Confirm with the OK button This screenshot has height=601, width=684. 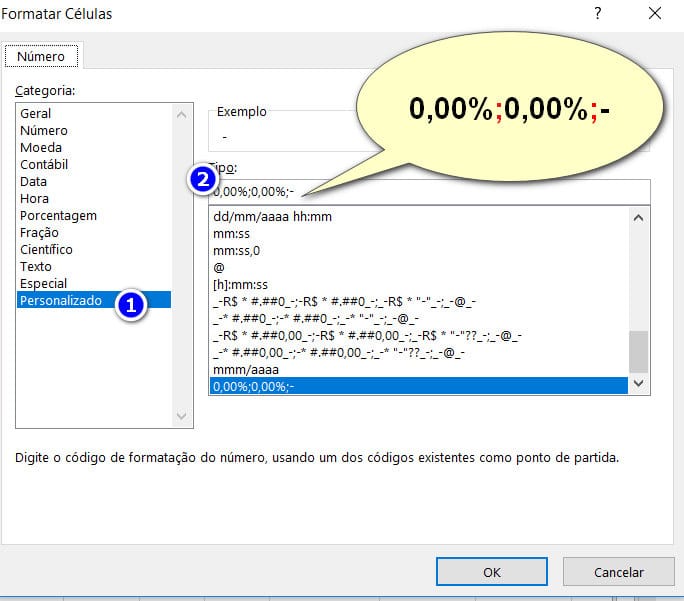pyautogui.click(x=492, y=572)
